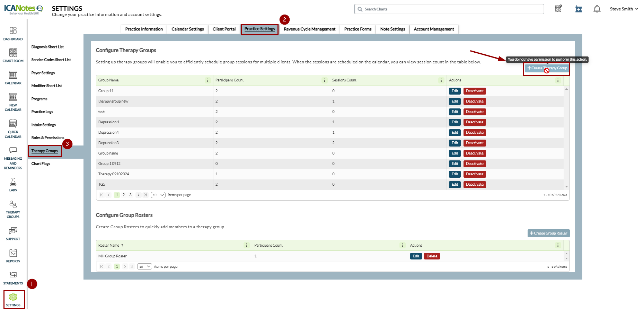Viewport: 644px width, 309px height.
Task: Open the Statements sidebar icon
Action: point(13,278)
